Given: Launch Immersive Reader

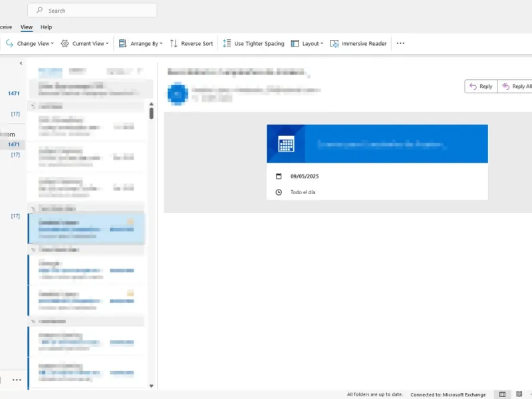Looking at the screenshot, I should [358, 43].
